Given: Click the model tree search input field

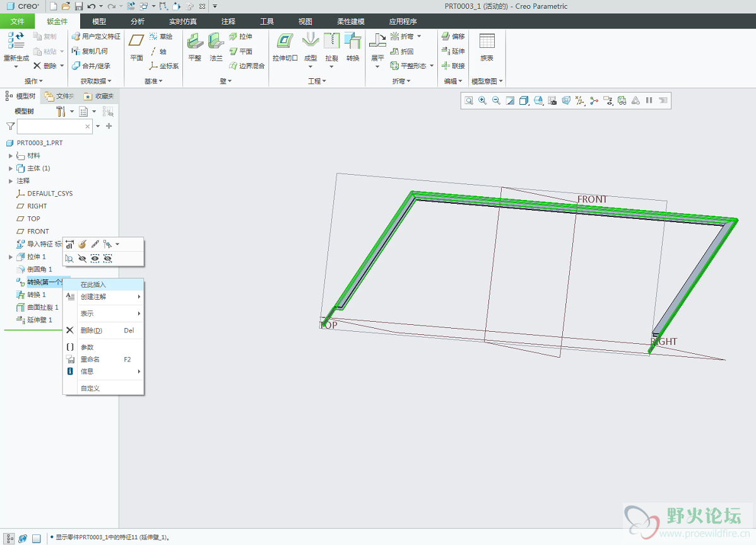Looking at the screenshot, I should [x=54, y=126].
